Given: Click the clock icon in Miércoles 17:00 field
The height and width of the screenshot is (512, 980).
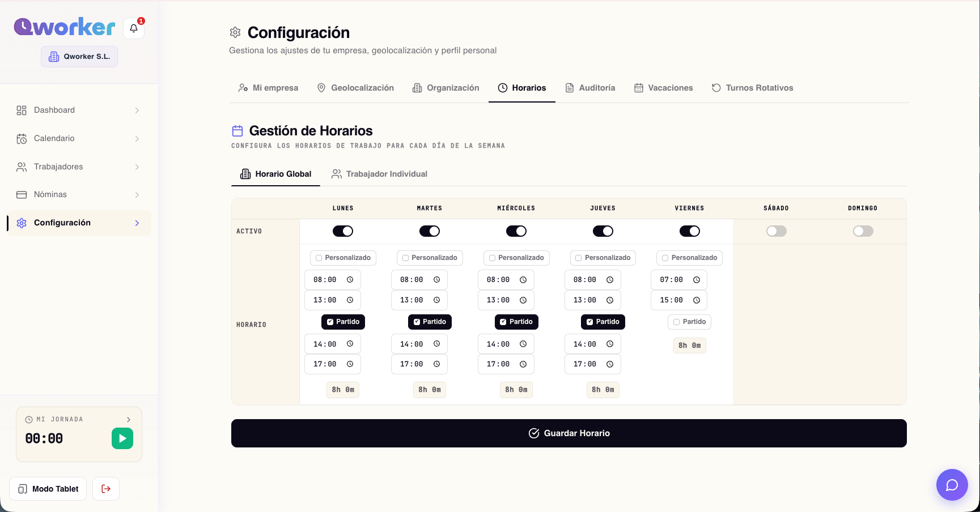Looking at the screenshot, I should [x=523, y=364].
